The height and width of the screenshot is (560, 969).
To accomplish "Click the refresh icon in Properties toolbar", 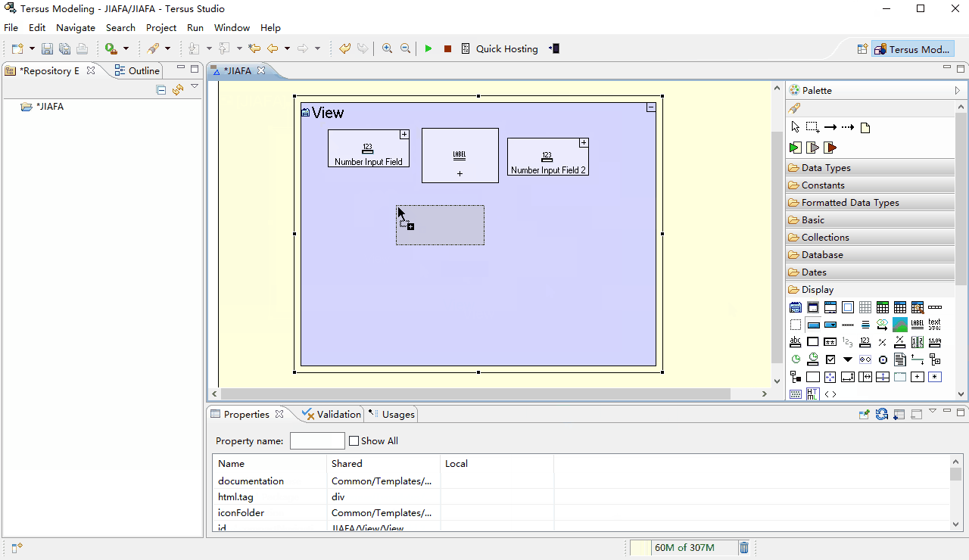I will pos(882,414).
